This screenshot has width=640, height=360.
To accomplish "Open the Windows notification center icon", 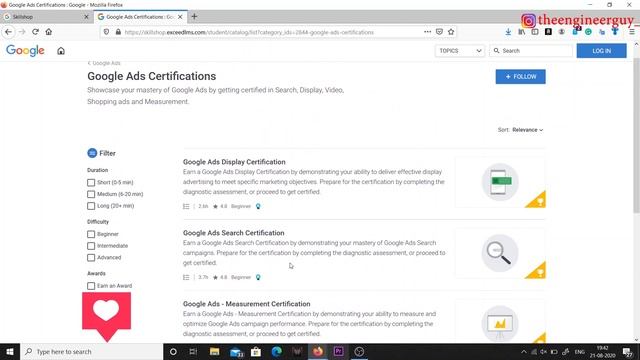I will click(x=627, y=352).
